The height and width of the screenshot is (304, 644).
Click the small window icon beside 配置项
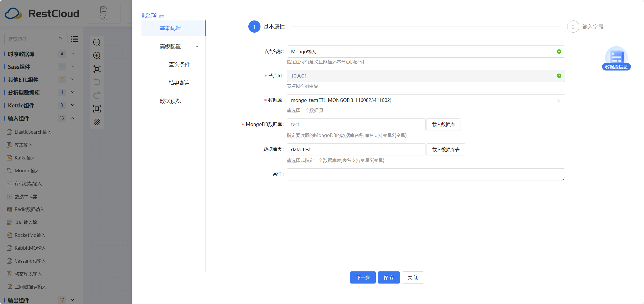162,16
